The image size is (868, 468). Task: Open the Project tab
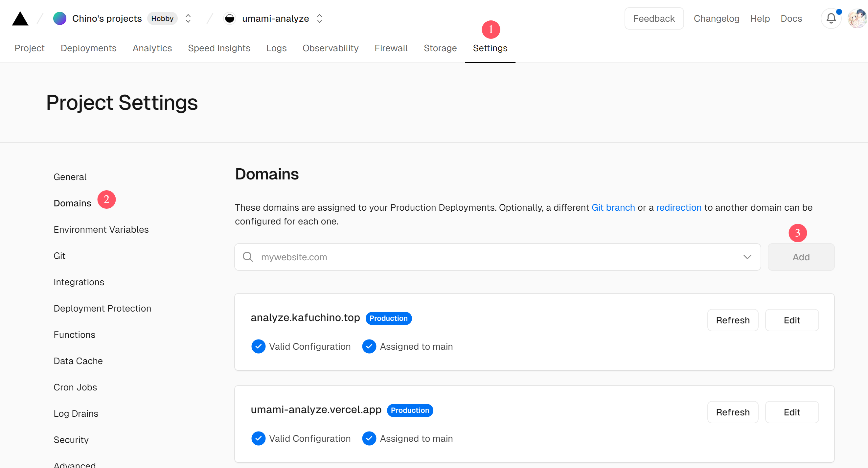pyautogui.click(x=29, y=48)
